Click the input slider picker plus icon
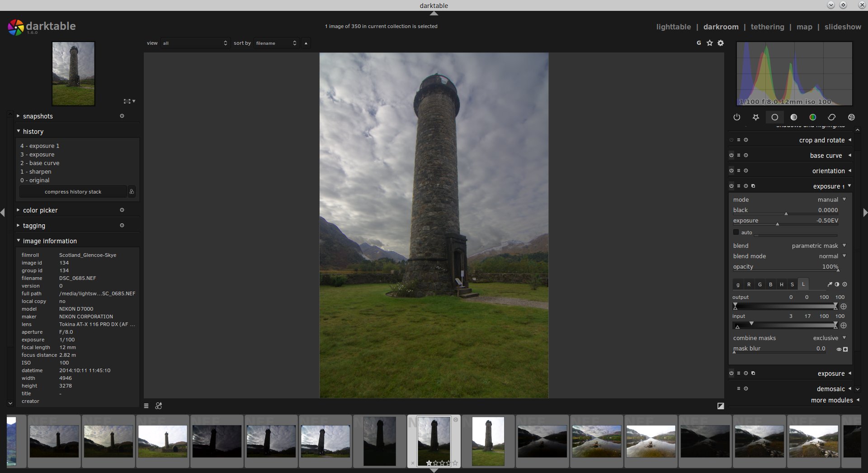Viewport: 868px width, 473px height. click(844, 325)
